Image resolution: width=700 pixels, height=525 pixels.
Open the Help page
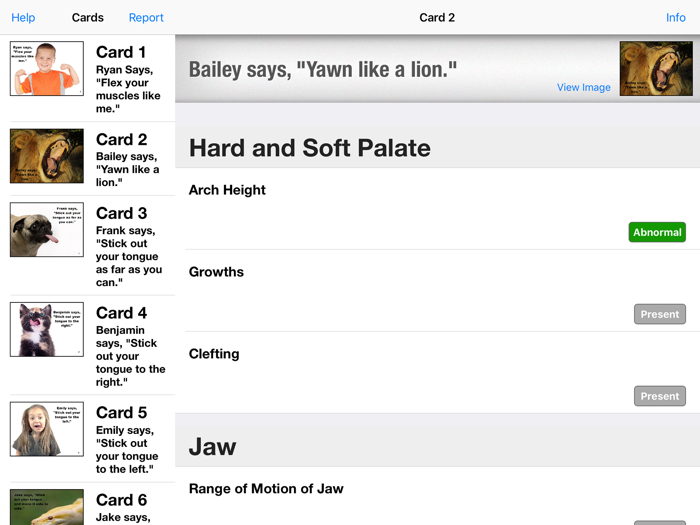[23, 18]
